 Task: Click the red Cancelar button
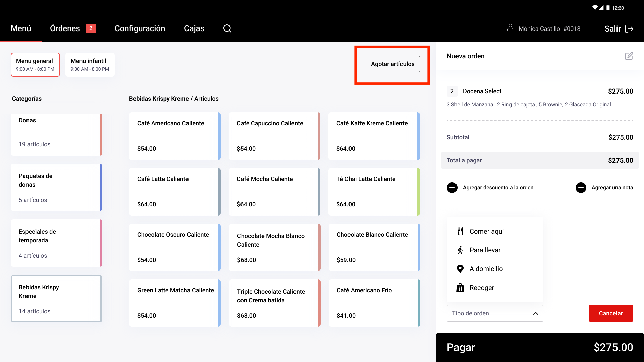[611, 313]
